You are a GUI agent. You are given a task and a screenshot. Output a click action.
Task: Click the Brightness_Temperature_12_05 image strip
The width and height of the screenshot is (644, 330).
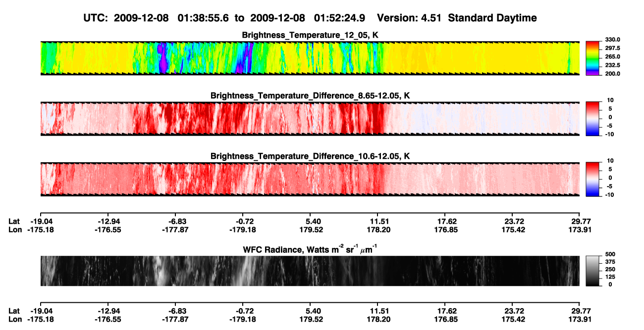point(310,58)
